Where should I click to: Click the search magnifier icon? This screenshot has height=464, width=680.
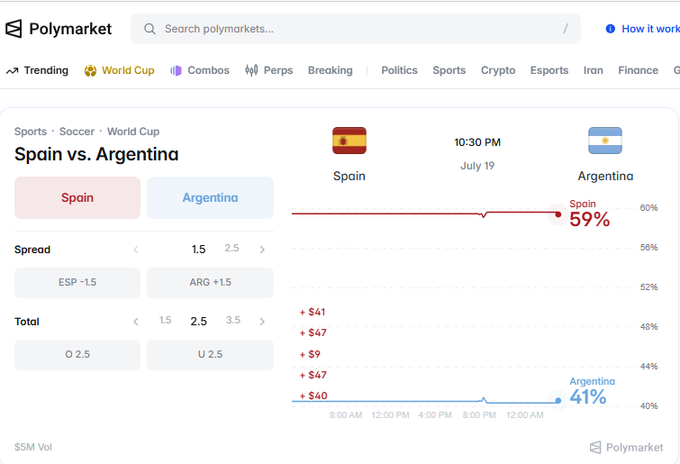[150, 29]
